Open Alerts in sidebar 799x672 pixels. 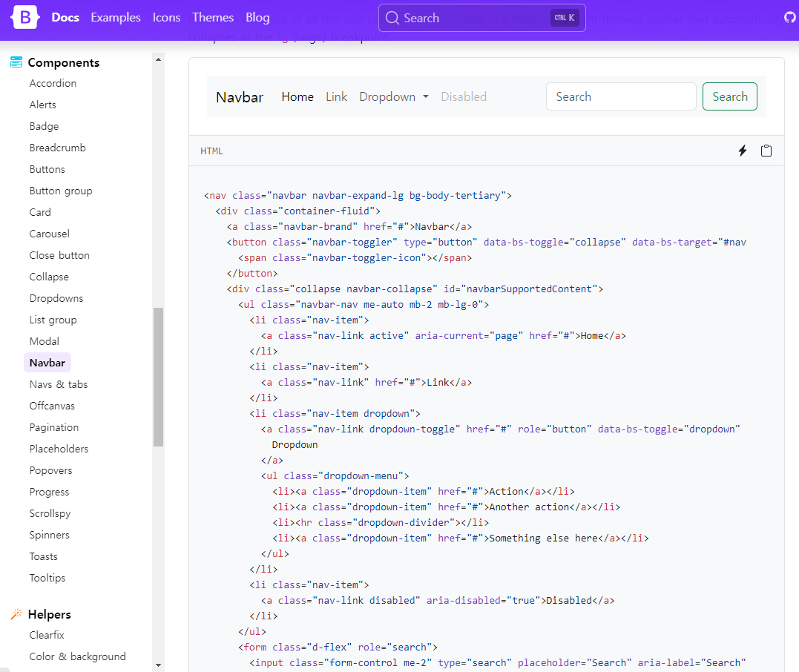43,105
